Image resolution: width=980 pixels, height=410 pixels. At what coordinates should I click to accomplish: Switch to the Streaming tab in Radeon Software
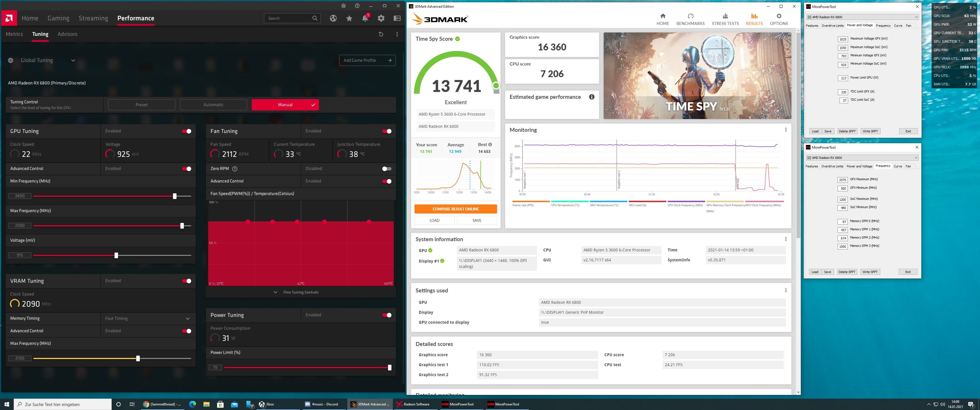[x=93, y=18]
